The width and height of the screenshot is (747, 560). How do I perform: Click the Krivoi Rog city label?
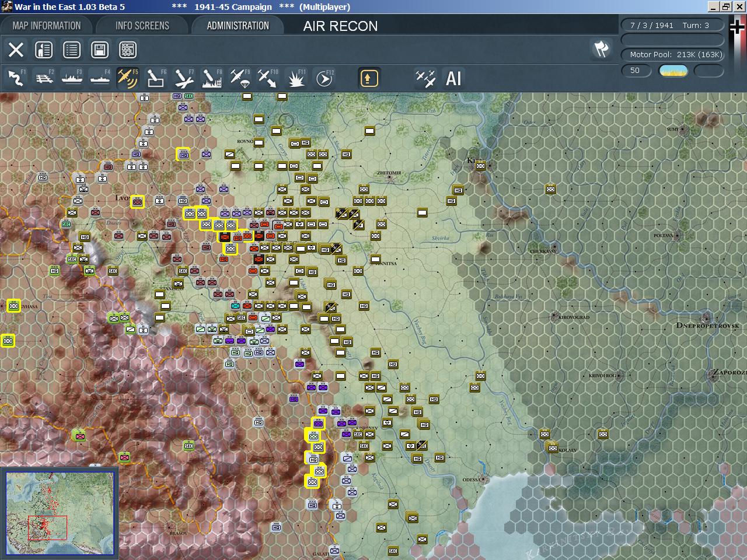coord(603,376)
